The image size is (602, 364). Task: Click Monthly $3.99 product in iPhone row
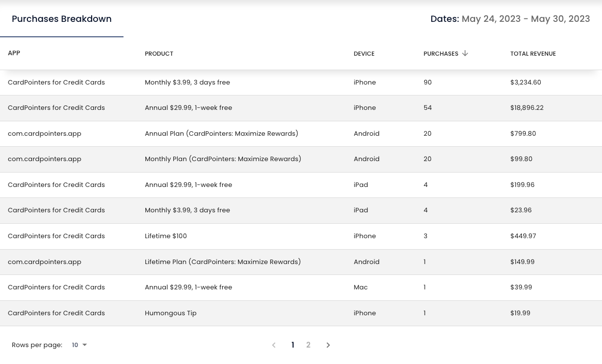[187, 83]
